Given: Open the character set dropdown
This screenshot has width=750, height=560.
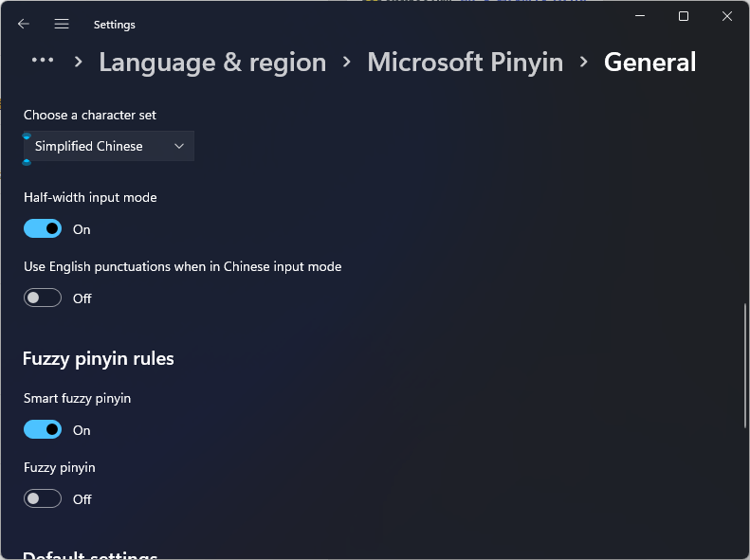Looking at the screenshot, I should tap(108, 146).
